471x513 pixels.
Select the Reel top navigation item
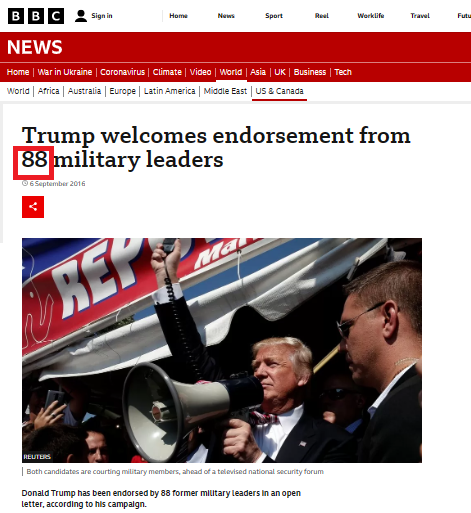[322, 16]
